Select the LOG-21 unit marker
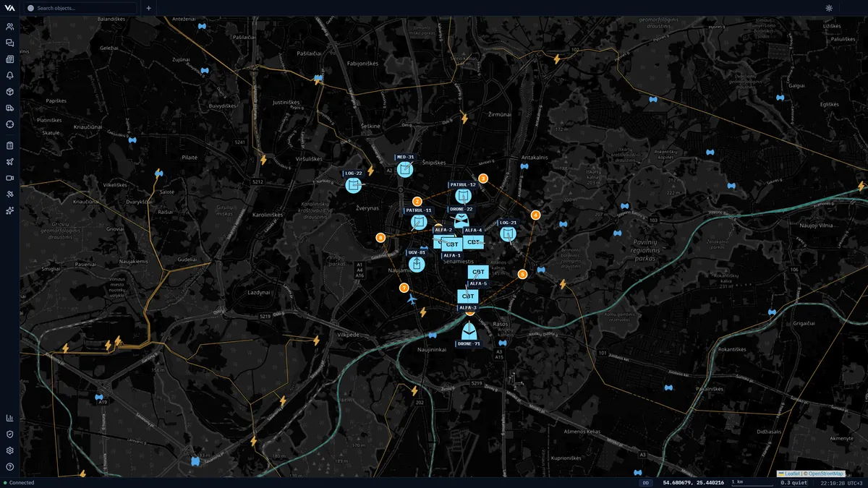The height and width of the screenshot is (488, 868). tap(509, 234)
